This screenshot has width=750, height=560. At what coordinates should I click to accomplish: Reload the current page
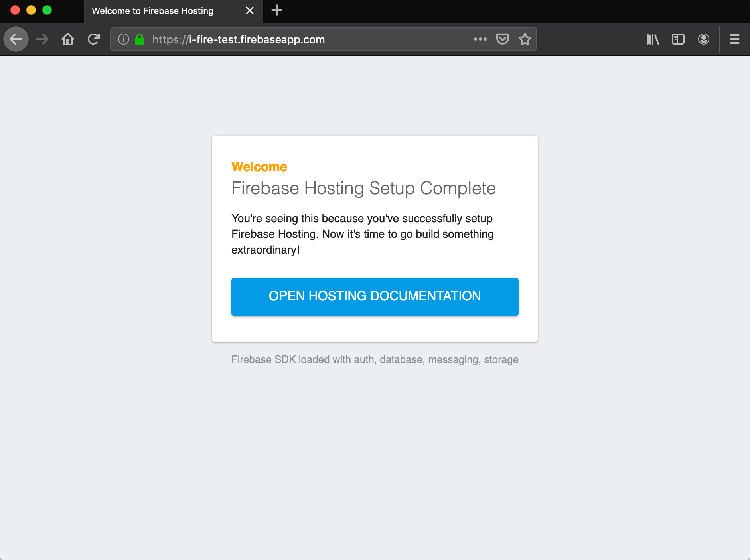[93, 39]
